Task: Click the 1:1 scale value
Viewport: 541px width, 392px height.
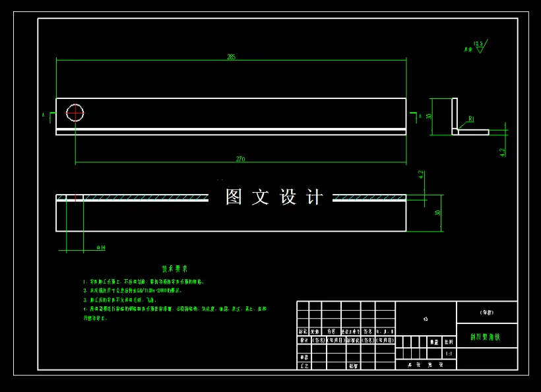Action: point(449,354)
